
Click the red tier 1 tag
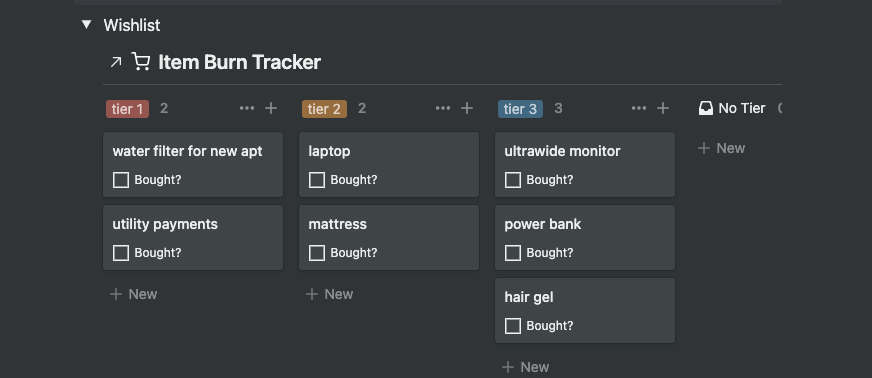[128, 109]
